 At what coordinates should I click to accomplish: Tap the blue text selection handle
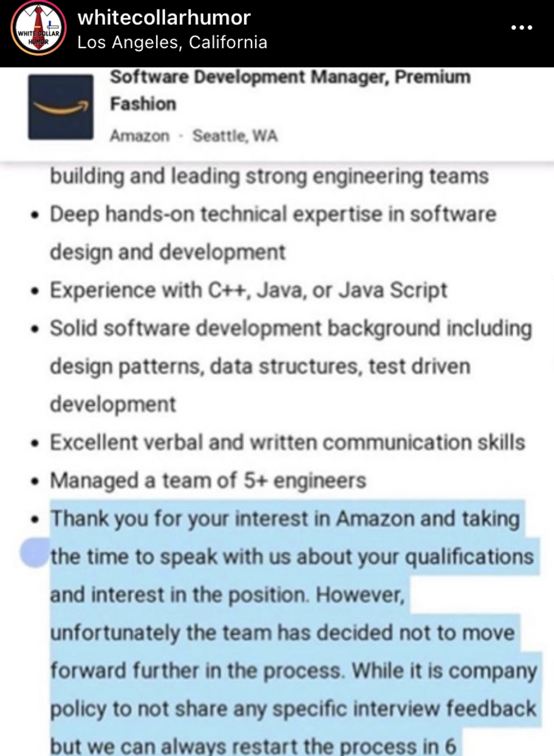click(35, 552)
